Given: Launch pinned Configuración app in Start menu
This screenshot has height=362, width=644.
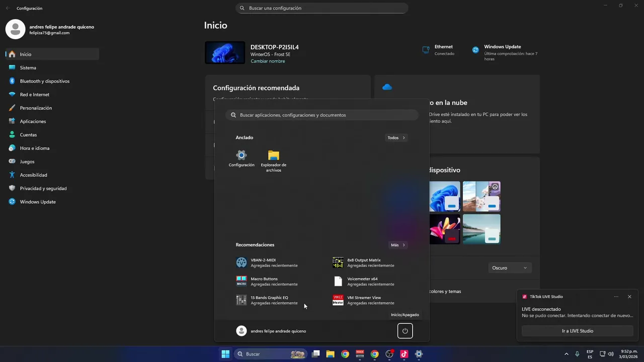Looking at the screenshot, I should click(x=242, y=158).
